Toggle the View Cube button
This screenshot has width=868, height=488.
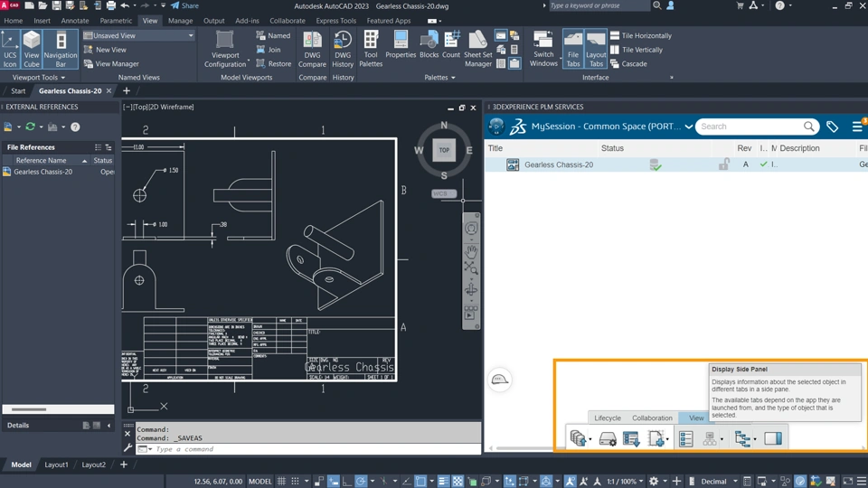click(32, 49)
